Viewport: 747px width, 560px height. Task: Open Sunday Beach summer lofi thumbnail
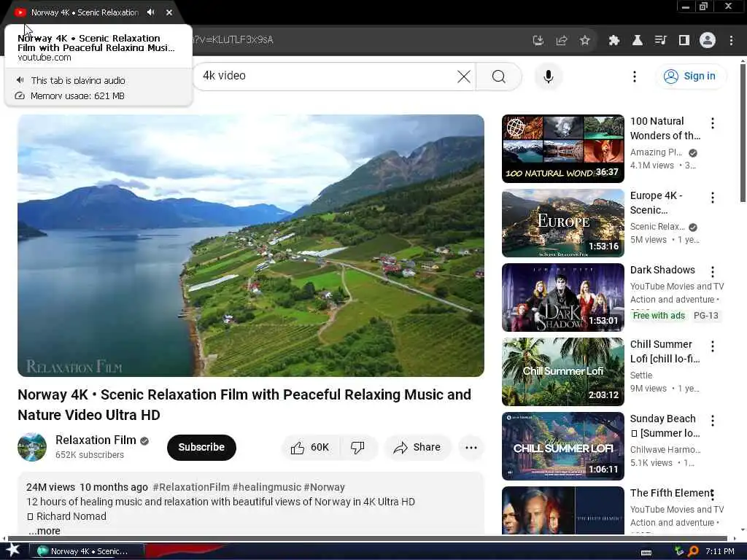pos(563,446)
